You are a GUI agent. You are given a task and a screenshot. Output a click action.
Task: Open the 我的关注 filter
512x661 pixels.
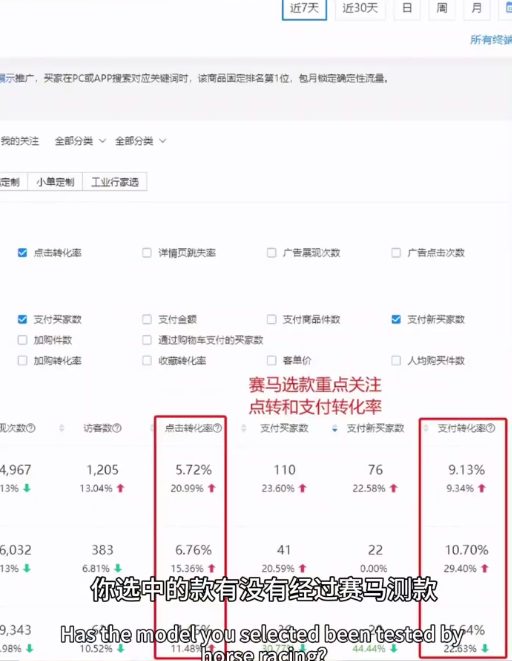[x=19, y=141]
